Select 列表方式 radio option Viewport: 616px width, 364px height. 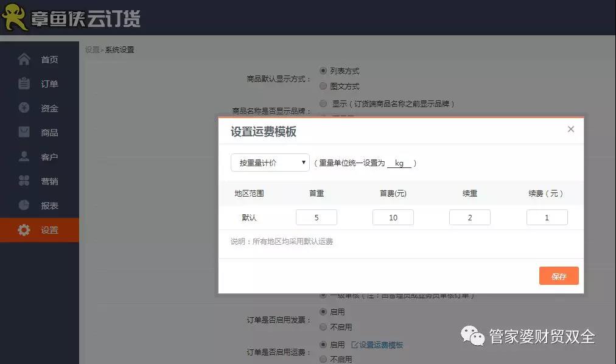tap(323, 71)
